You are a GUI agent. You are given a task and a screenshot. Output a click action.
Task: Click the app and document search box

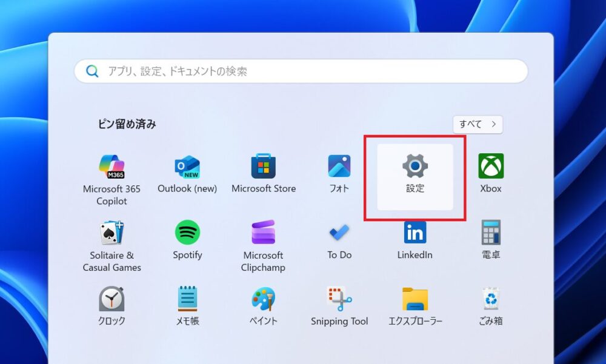[301, 71]
